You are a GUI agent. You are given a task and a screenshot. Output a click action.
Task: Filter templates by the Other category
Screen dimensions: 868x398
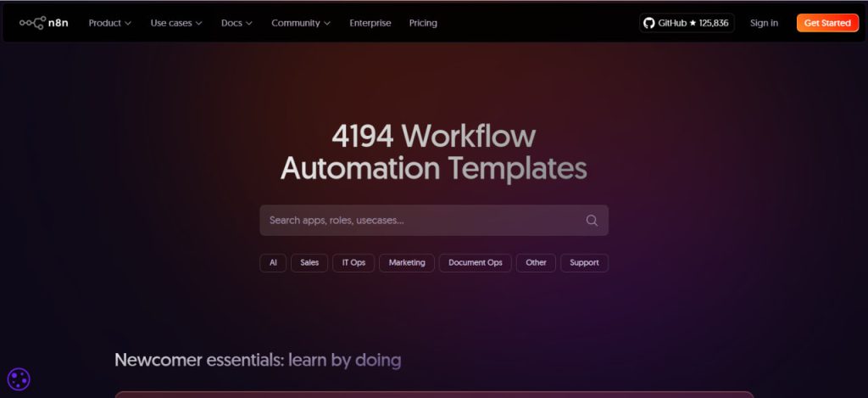click(x=536, y=263)
